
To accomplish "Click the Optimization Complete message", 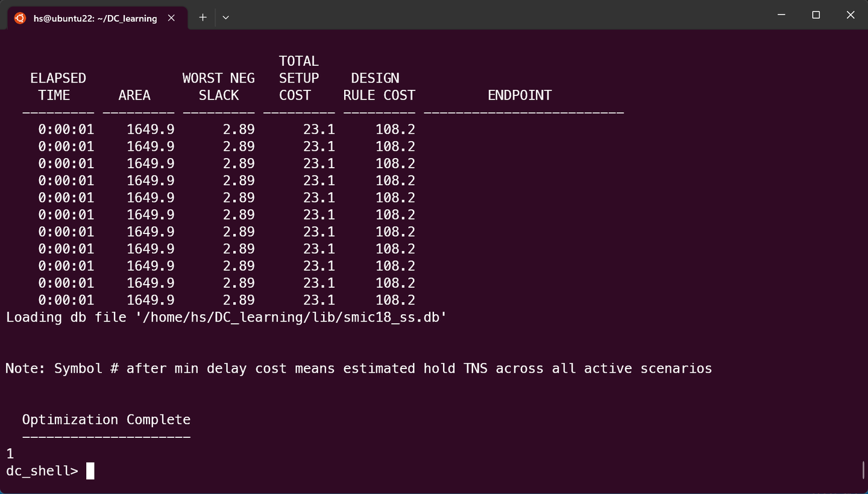I will click(x=106, y=419).
